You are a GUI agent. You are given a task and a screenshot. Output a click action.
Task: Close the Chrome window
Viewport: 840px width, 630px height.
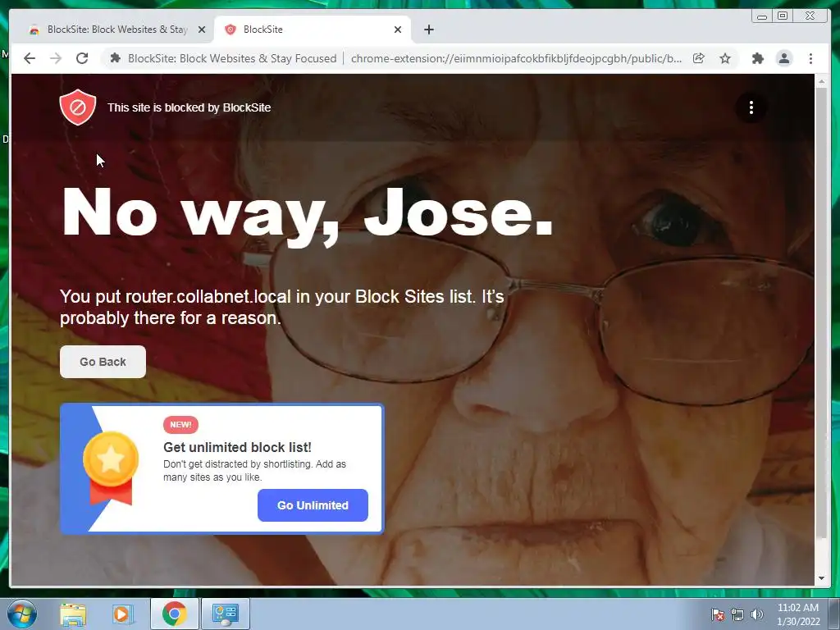click(x=810, y=16)
